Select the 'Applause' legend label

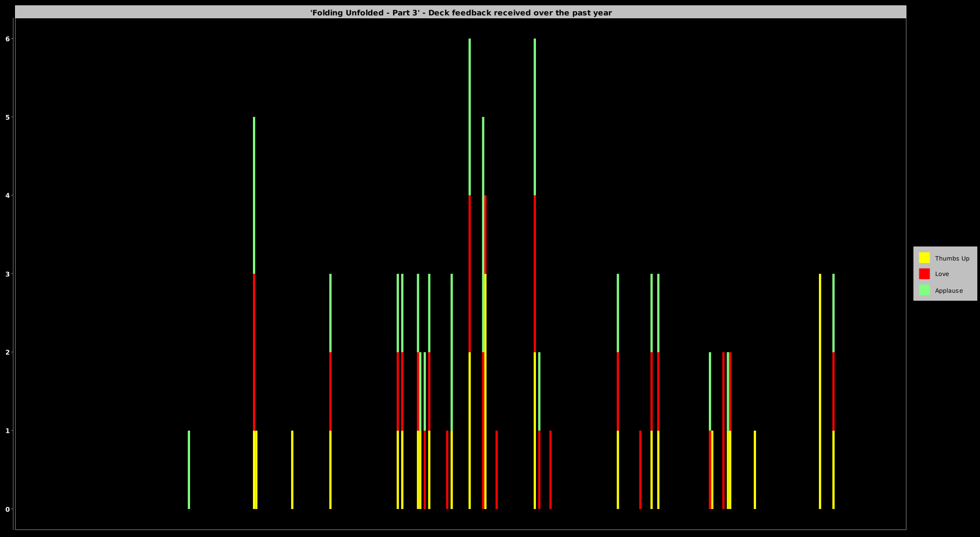point(949,291)
